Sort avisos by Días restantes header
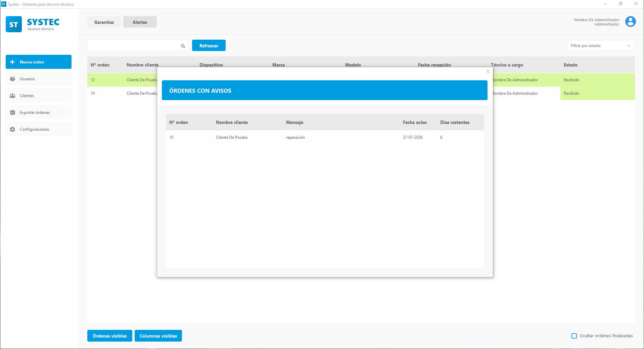Image resolution: width=644 pixels, height=349 pixels. (455, 123)
